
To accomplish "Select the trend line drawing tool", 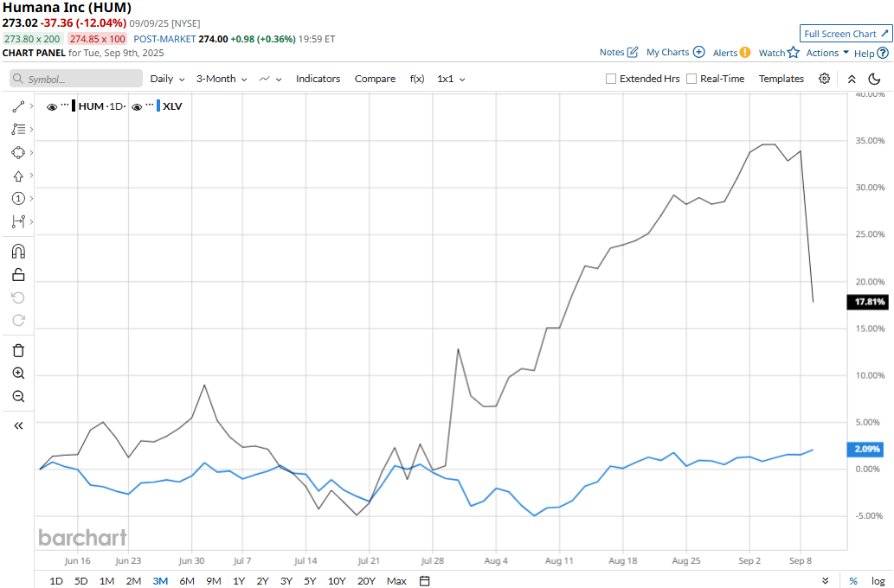I will click(18, 106).
